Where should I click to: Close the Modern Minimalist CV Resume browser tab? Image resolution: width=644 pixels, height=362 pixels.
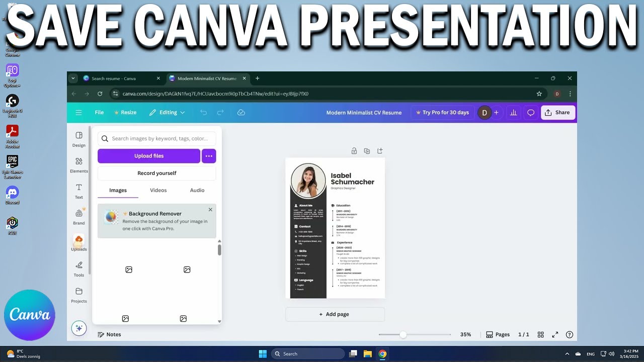click(245, 78)
